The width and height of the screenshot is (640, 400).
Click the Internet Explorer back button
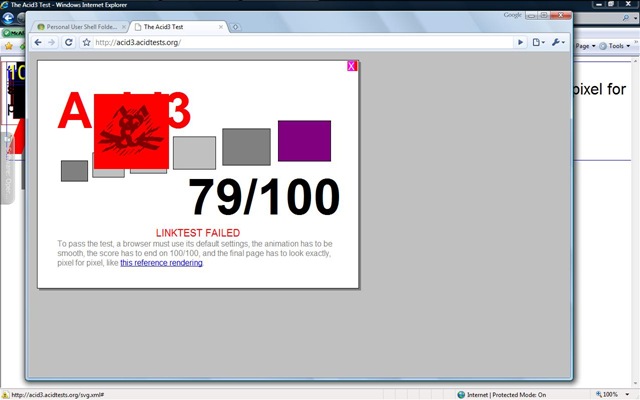click(8, 18)
